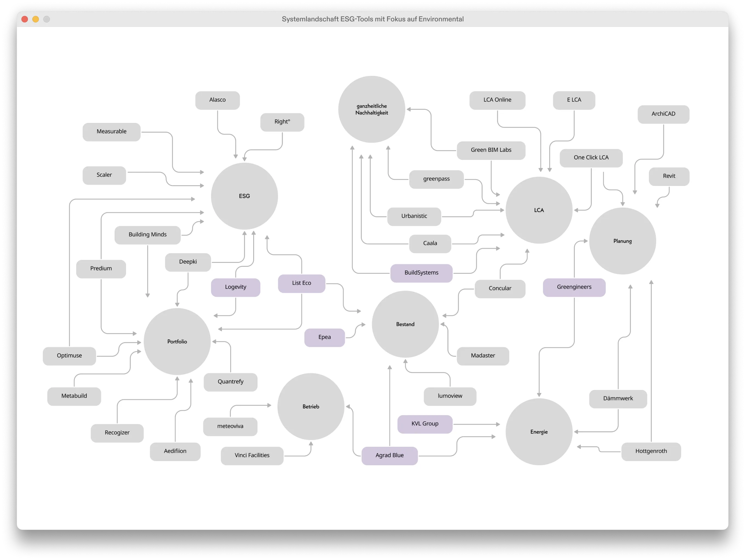The width and height of the screenshot is (745, 560).
Task: Select the ganzheitliche Nachhaltigkeit circle
Action: [372, 109]
